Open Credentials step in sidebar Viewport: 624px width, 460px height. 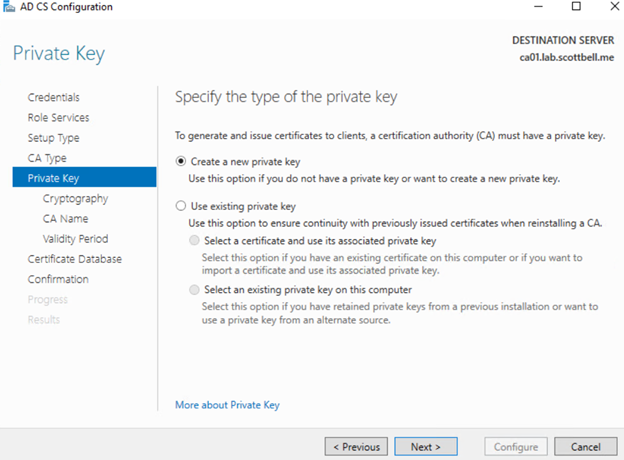click(54, 97)
